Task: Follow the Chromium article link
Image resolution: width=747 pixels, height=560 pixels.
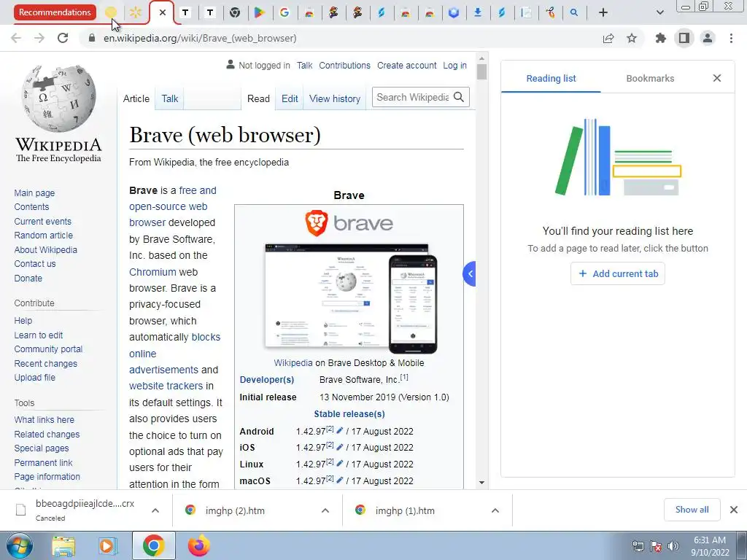Action: [153, 272]
